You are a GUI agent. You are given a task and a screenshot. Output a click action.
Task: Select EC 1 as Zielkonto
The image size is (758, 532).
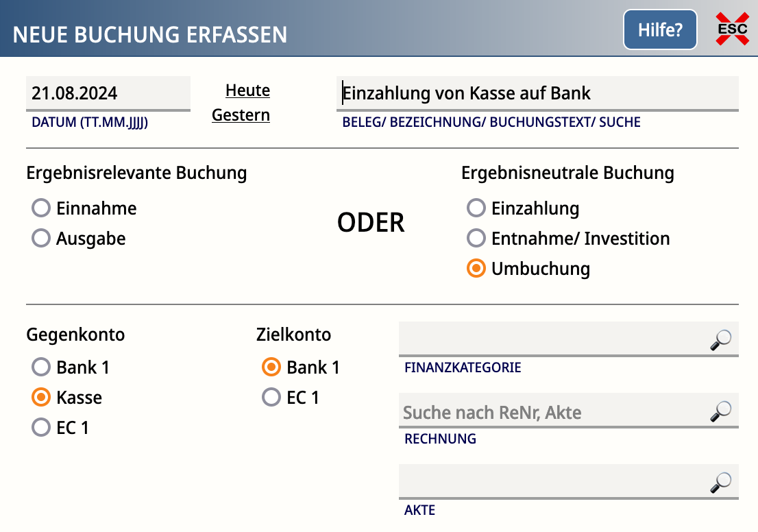[x=271, y=397]
